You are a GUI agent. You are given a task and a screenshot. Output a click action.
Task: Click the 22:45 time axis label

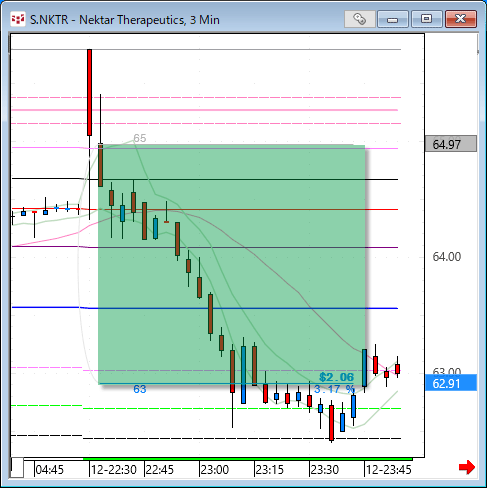pos(160,470)
